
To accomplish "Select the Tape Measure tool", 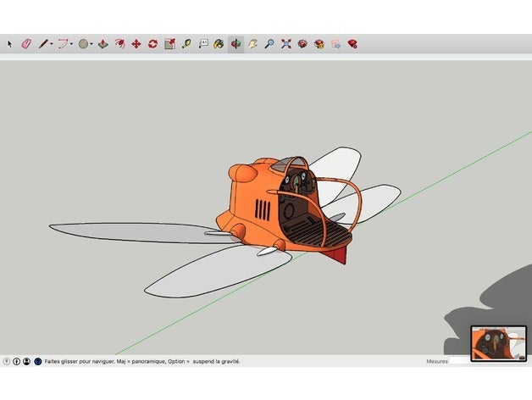I will (x=186, y=43).
